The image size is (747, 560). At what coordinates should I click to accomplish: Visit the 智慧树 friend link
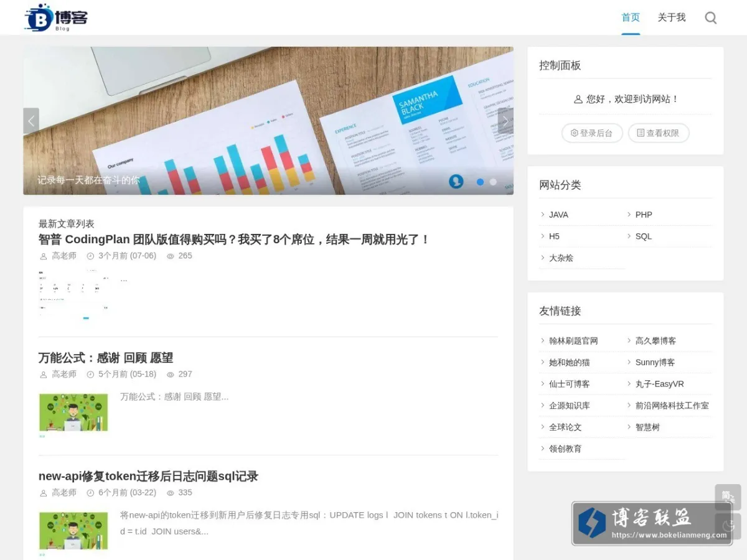[647, 427]
